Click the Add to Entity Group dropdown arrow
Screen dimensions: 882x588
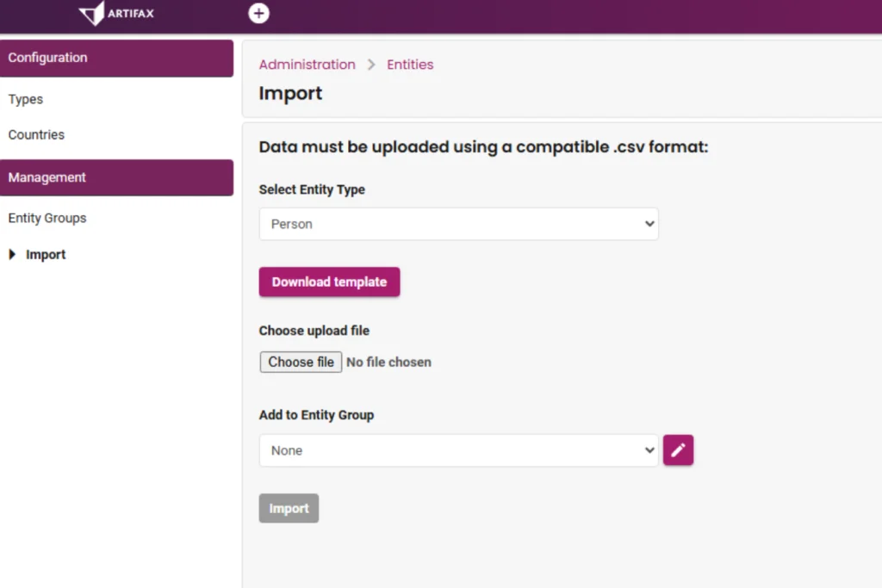tap(650, 449)
